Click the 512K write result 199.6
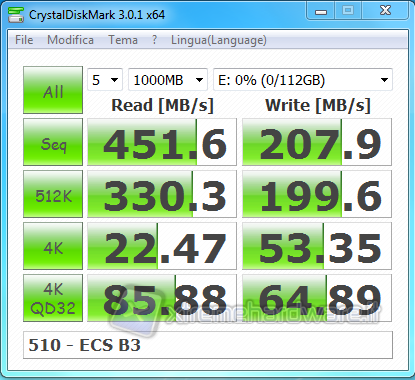This screenshot has width=415, height=380. point(317,194)
